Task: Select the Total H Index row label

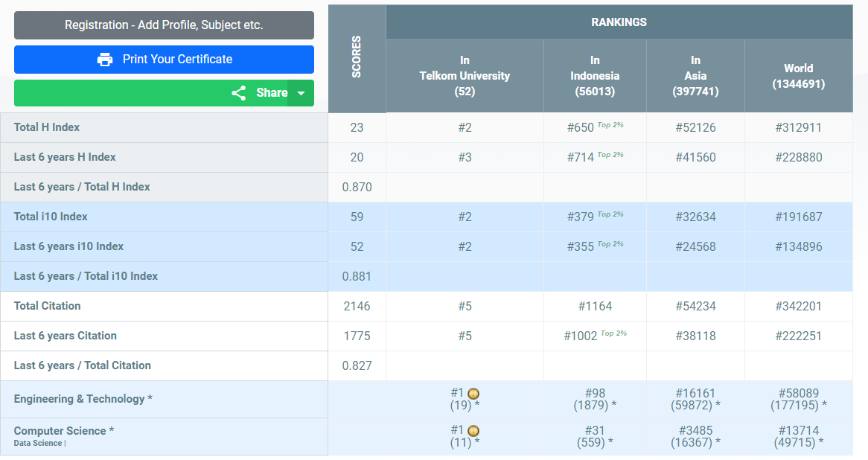Action: coord(47,127)
